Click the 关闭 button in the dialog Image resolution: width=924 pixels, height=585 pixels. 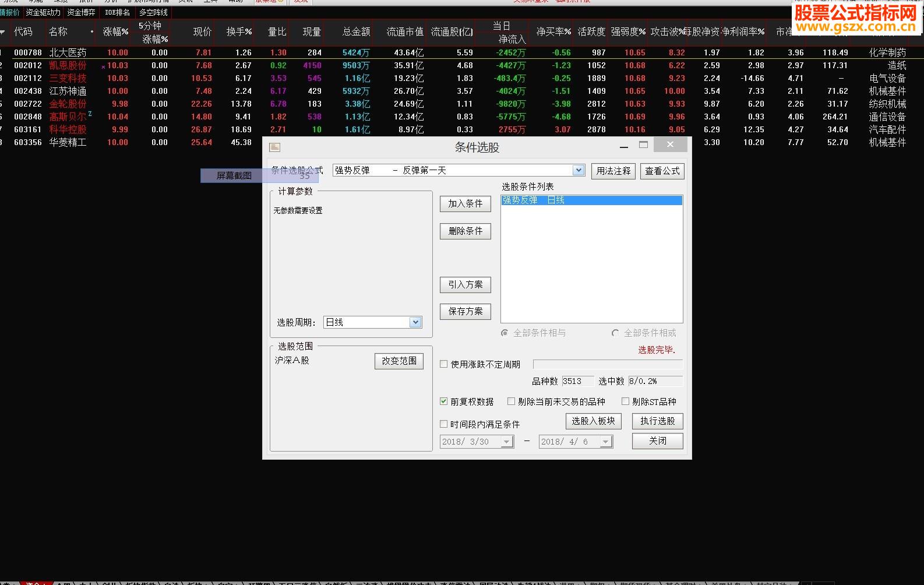(658, 440)
